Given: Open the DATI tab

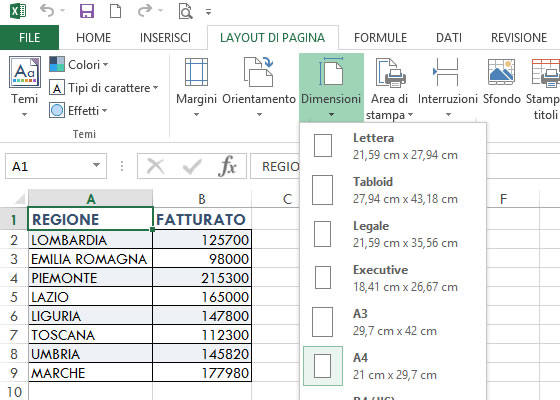Looking at the screenshot, I should coord(449,38).
